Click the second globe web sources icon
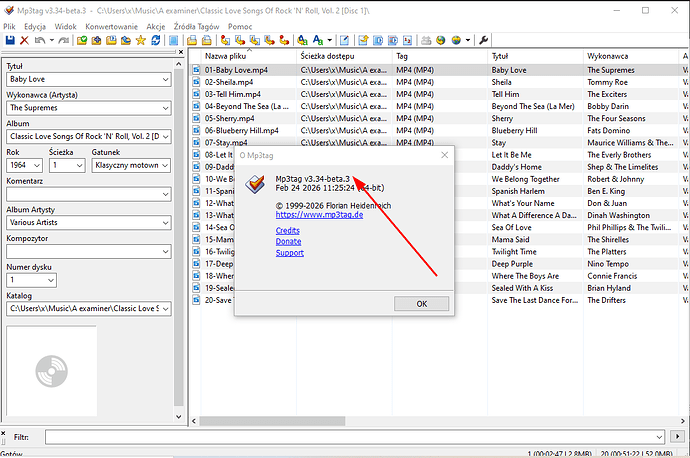 [x=456, y=40]
